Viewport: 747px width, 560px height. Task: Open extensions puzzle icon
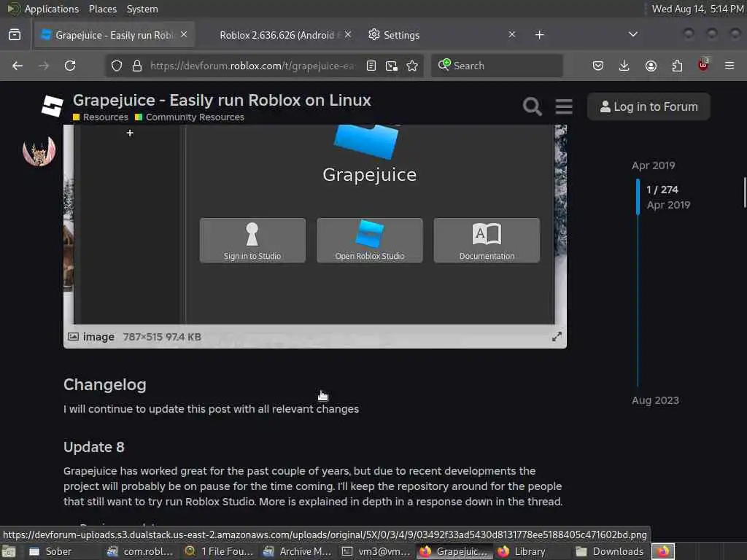click(677, 66)
